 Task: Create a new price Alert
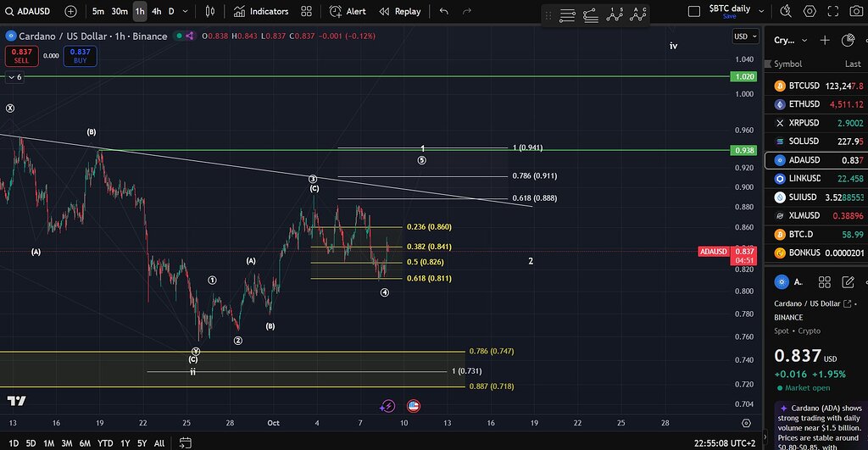point(346,11)
